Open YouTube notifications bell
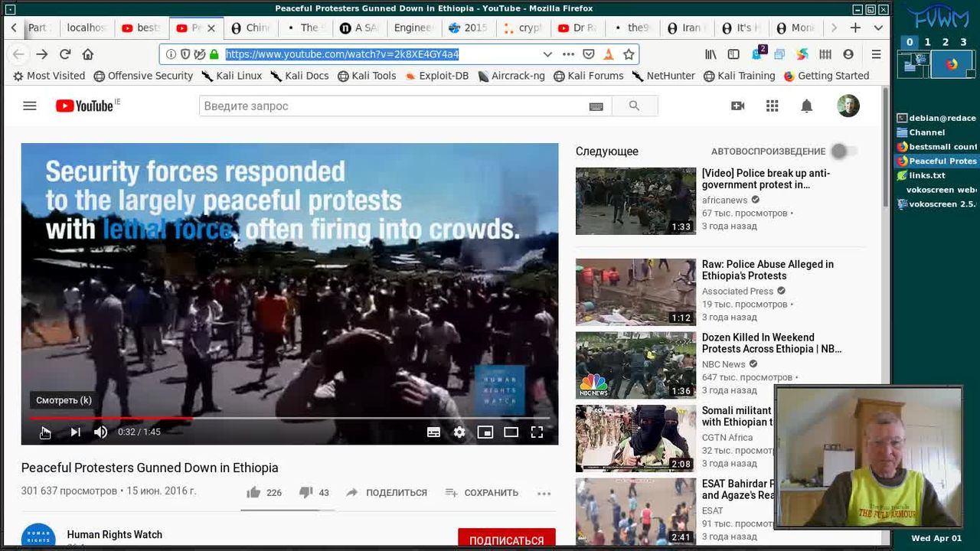980x551 pixels. 806,106
